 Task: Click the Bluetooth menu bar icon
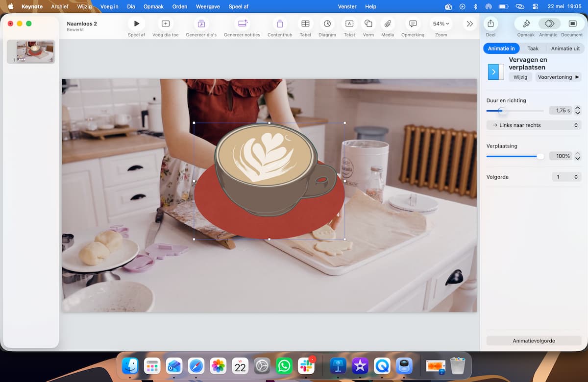point(475,6)
